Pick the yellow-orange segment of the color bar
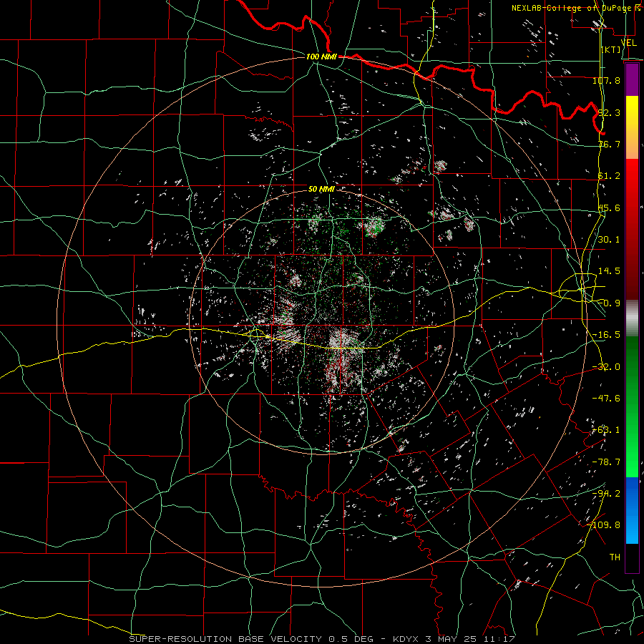The height and width of the screenshot is (644, 644). [632, 127]
